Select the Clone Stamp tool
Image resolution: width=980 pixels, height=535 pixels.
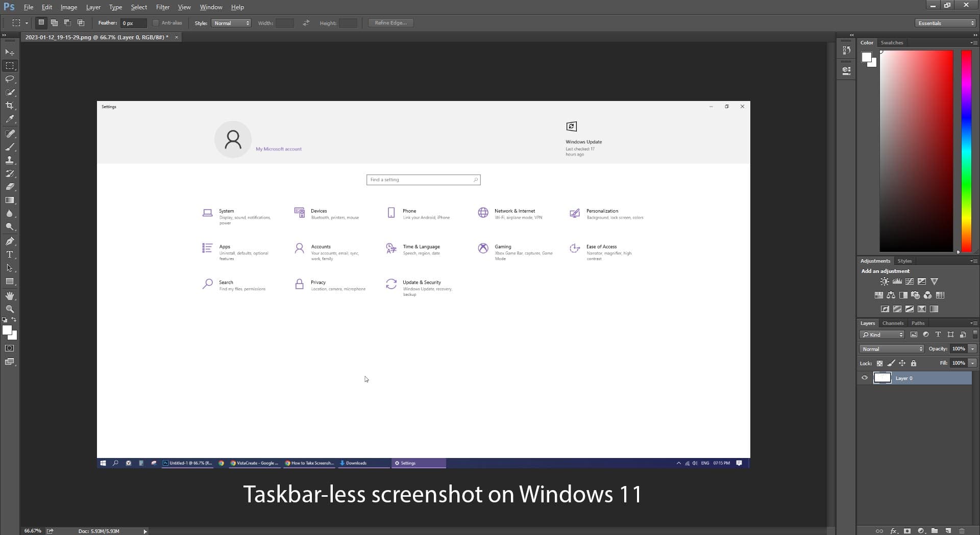point(10,160)
